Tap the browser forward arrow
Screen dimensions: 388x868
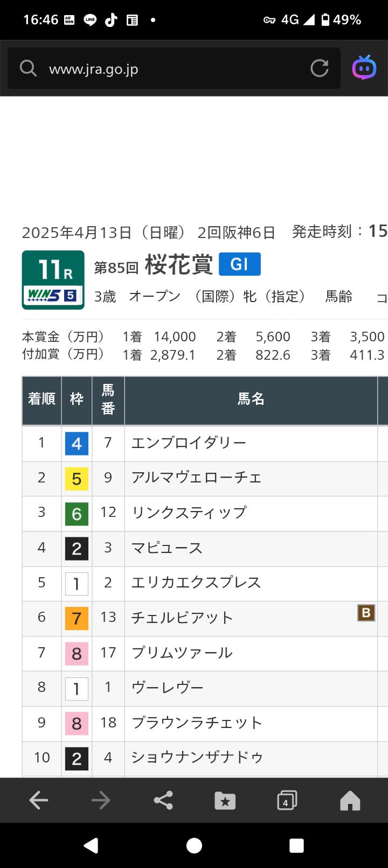(x=101, y=800)
